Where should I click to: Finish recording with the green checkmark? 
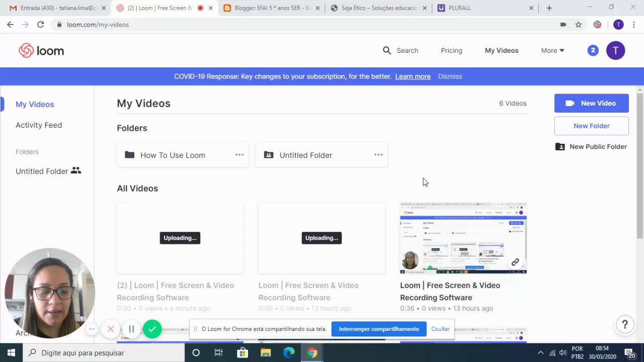152,329
